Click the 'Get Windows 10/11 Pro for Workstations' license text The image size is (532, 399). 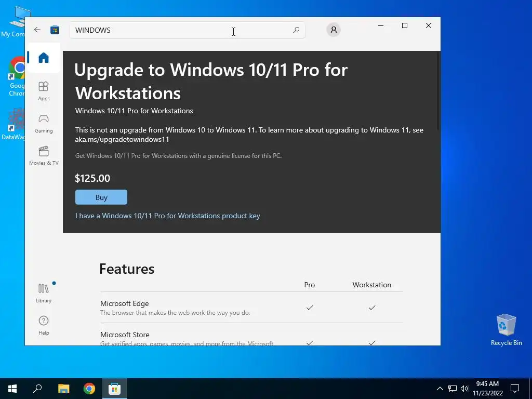pyautogui.click(x=179, y=156)
